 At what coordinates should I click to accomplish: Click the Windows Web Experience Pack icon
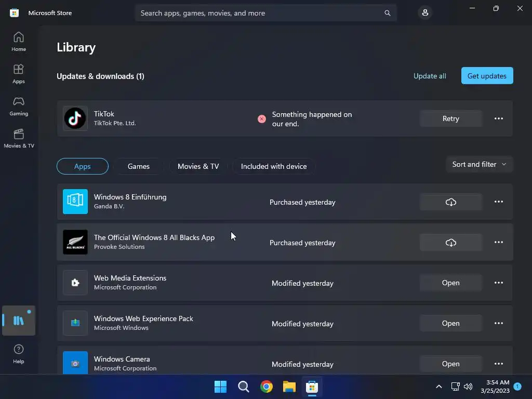click(x=75, y=323)
